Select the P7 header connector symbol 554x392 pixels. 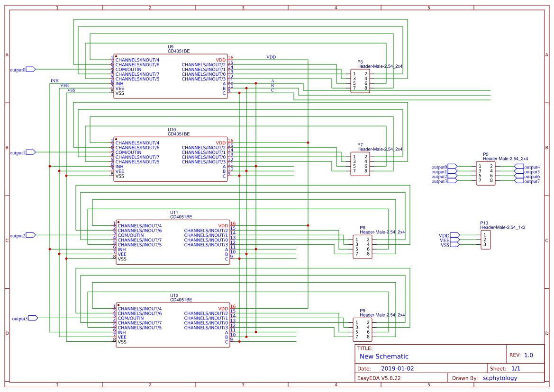360,164
